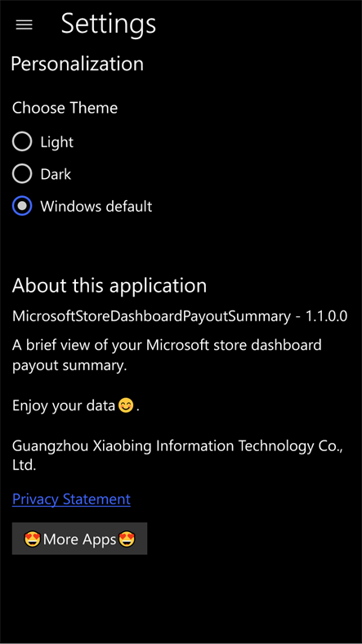
Task: Click the About this application heading
Action: tap(109, 285)
